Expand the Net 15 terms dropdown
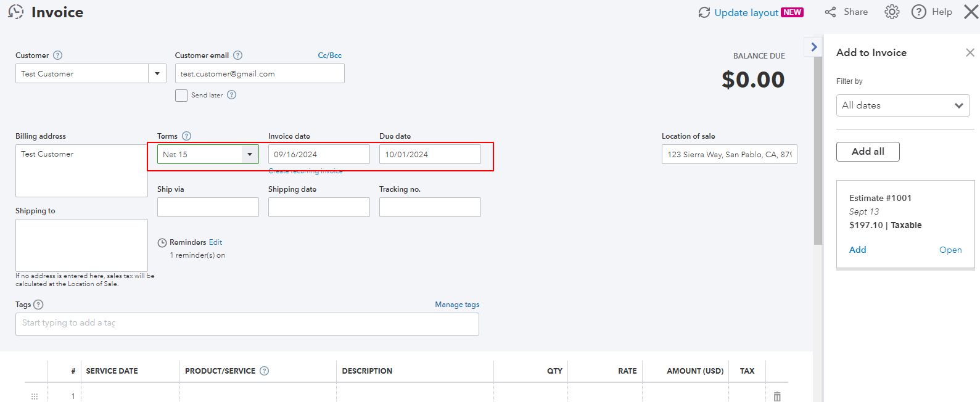The width and height of the screenshot is (980, 402). click(x=250, y=154)
